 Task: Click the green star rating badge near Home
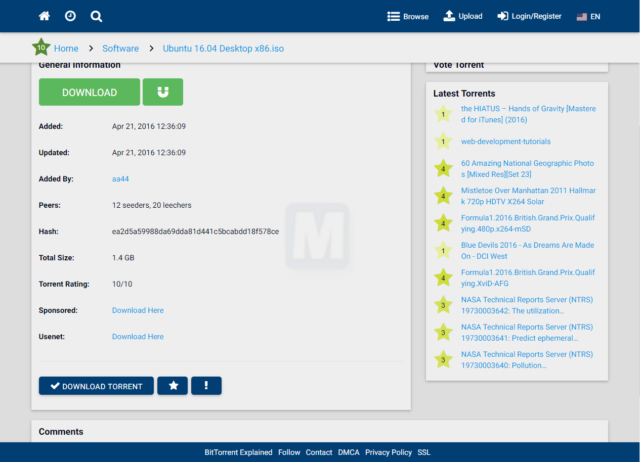(41, 48)
